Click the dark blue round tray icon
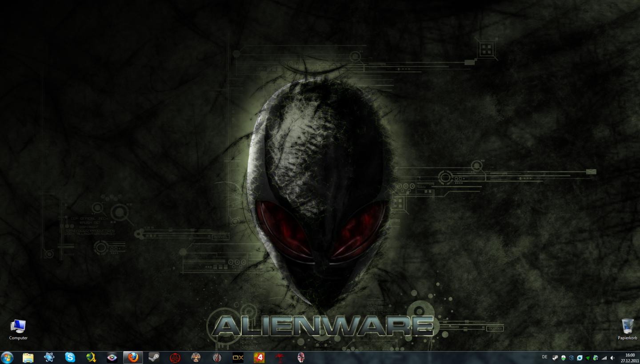The height and width of the screenshot is (364, 640). click(572, 358)
